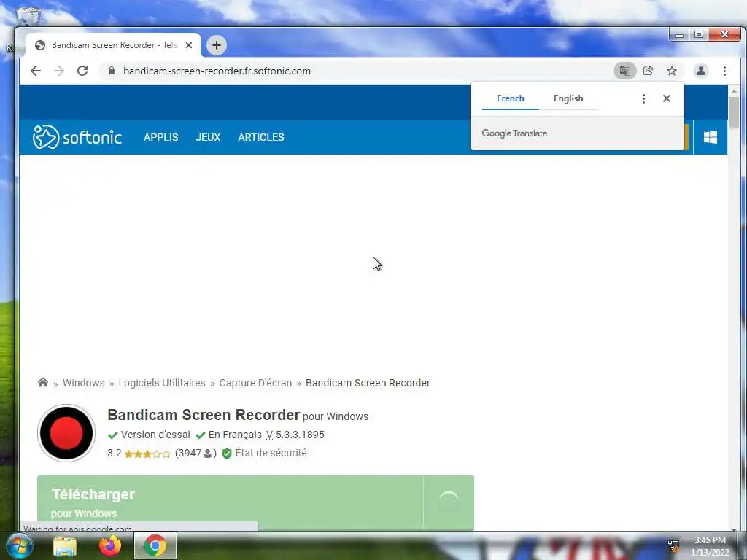This screenshot has width=747, height=560.
Task: Open the APPLIS menu
Action: (161, 137)
